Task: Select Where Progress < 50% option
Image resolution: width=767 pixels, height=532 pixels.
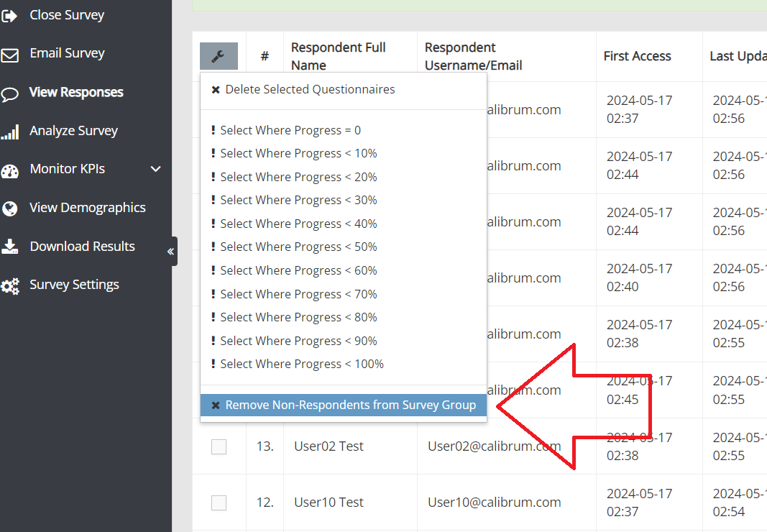Action: click(x=294, y=247)
